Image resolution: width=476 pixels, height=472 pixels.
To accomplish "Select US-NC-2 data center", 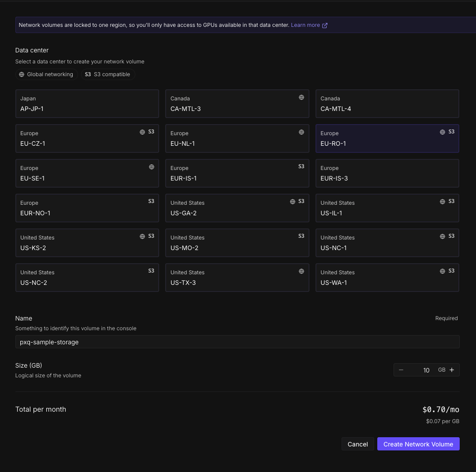I will tap(87, 277).
